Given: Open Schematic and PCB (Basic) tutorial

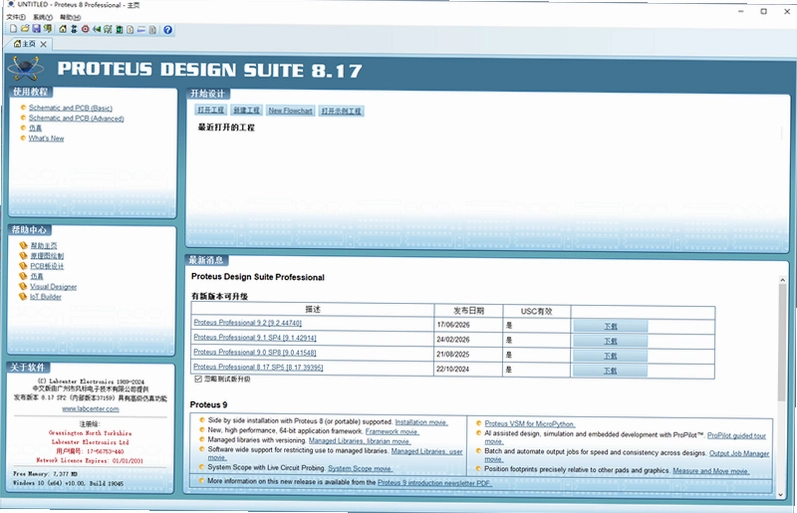Looking at the screenshot, I should coord(70,108).
